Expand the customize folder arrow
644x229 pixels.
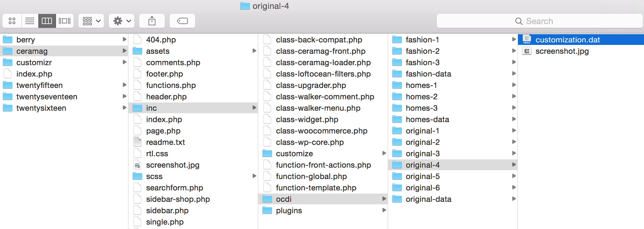coord(384,153)
